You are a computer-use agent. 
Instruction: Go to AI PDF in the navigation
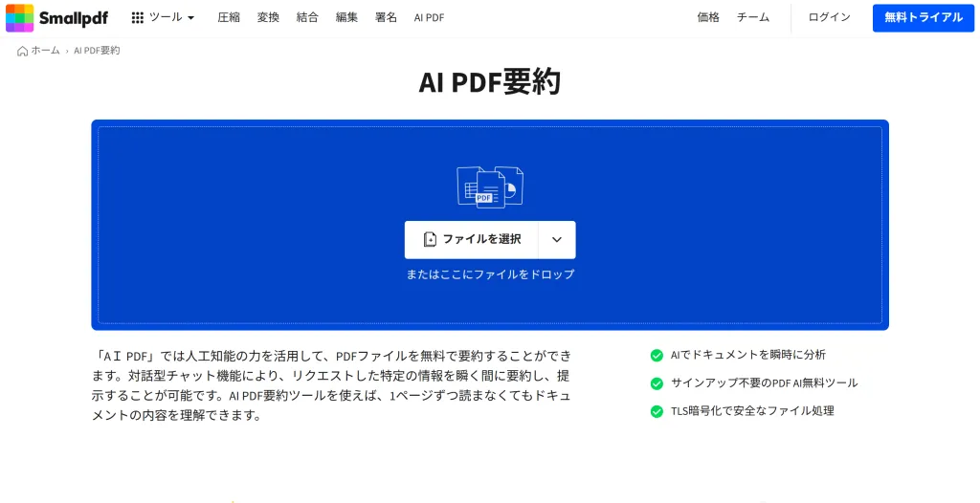[x=430, y=18]
